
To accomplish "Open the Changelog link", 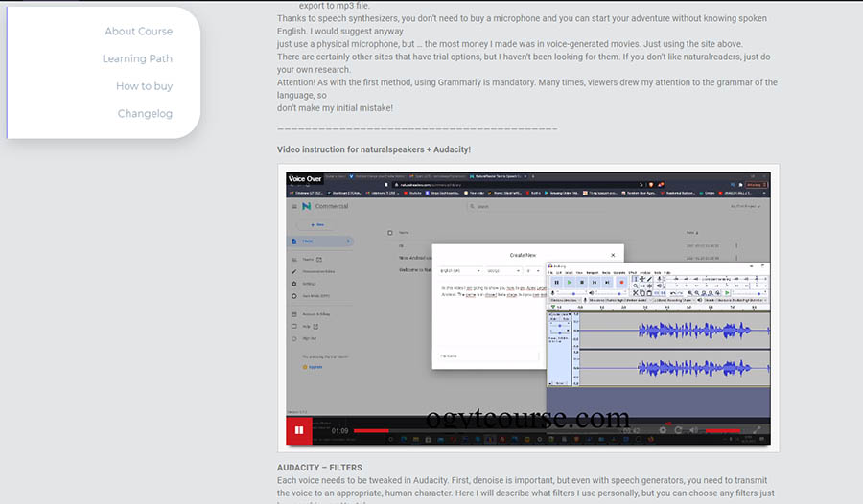I will click(x=145, y=113).
